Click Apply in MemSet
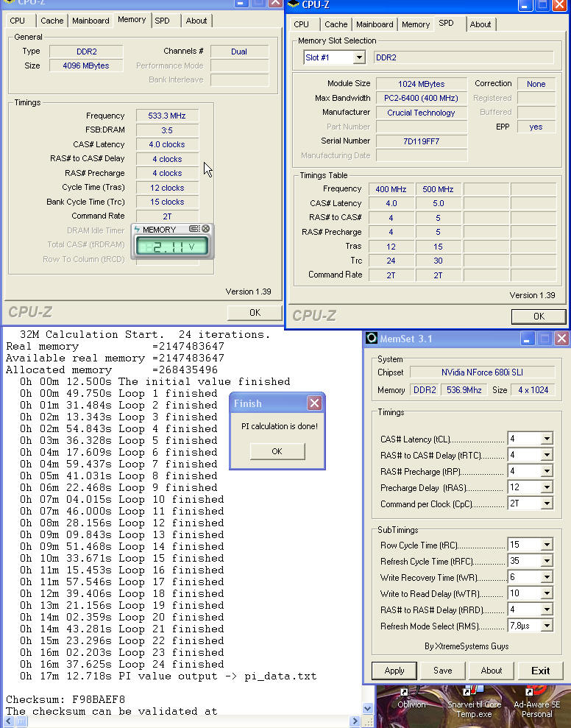Image resolution: width=571 pixels, height=728 pixels. [394, 671]
